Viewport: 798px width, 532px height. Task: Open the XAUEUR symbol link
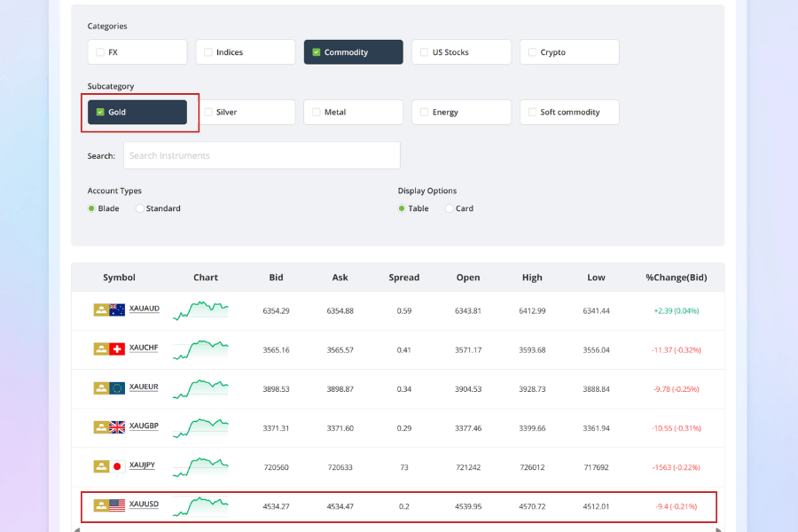(x=144, y=387)
